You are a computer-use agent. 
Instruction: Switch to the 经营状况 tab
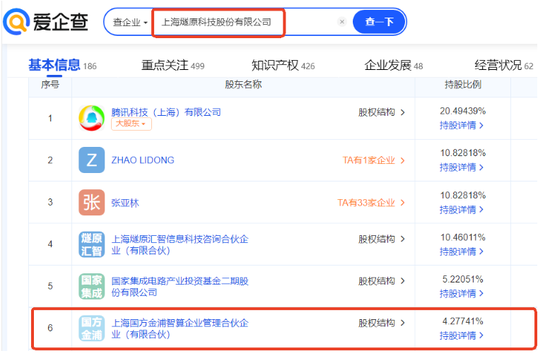click(x=504, y=66)
